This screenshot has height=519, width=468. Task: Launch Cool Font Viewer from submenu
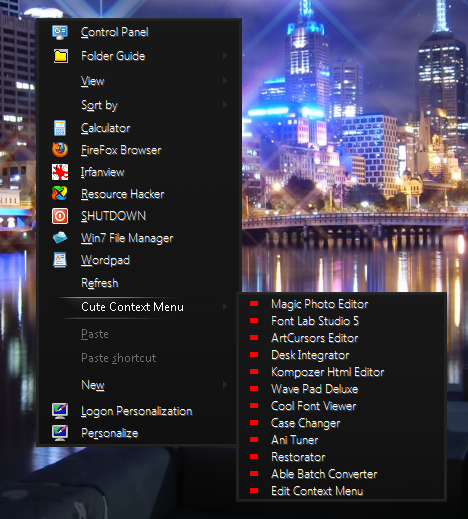342,406
